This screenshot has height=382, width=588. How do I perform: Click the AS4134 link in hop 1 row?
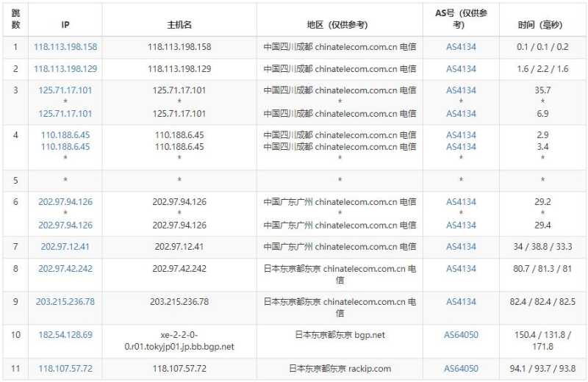tap(461, 47)
